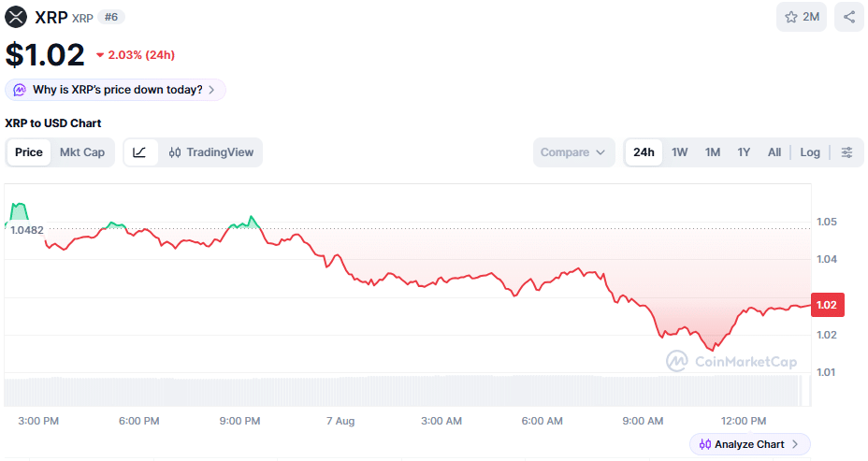
Task: Select the 1W time range
Action: 679,152
